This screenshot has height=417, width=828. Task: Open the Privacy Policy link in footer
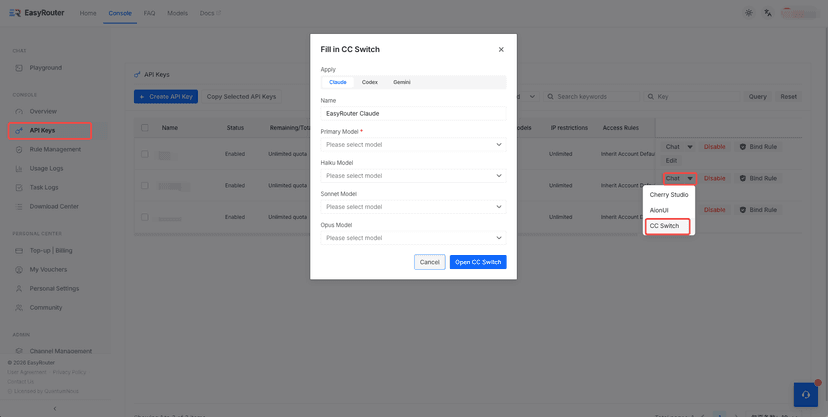(x=69, y=372)
